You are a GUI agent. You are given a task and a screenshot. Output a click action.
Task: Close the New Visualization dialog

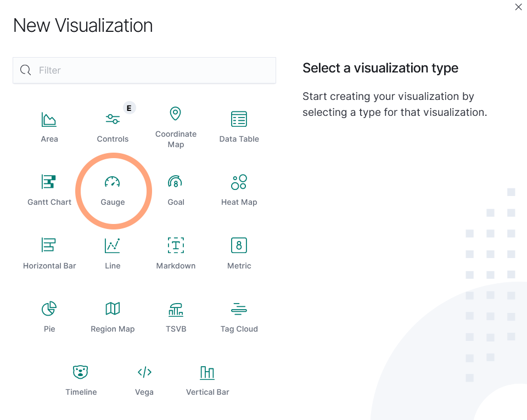point(518,7)
